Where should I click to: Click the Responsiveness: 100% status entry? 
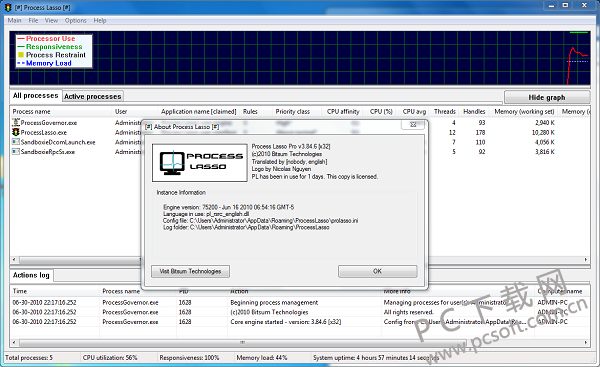coord(189,358)
